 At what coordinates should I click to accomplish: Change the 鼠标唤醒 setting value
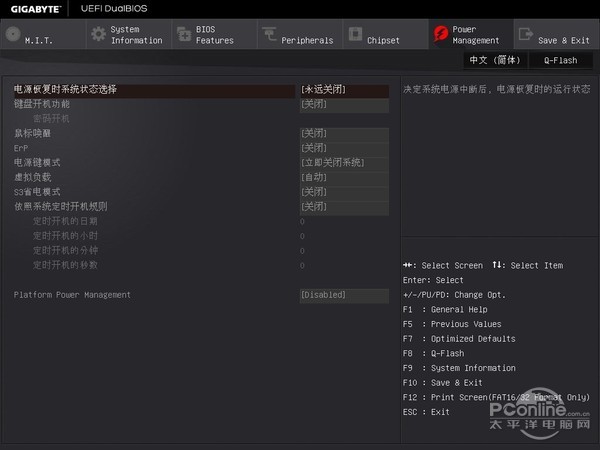[344, 134]
